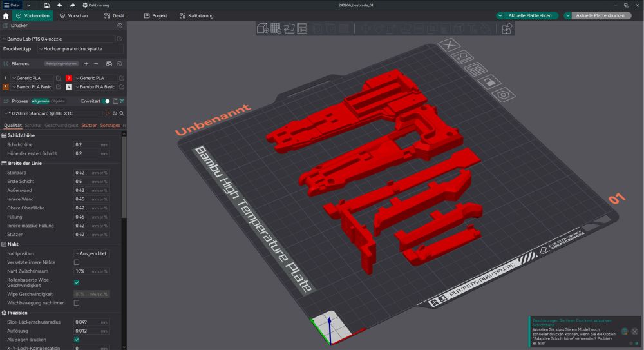Screen dimensions: 644x350
Task: Toggle the Erweitert advanced mode switch
Action: pos(106,101)
